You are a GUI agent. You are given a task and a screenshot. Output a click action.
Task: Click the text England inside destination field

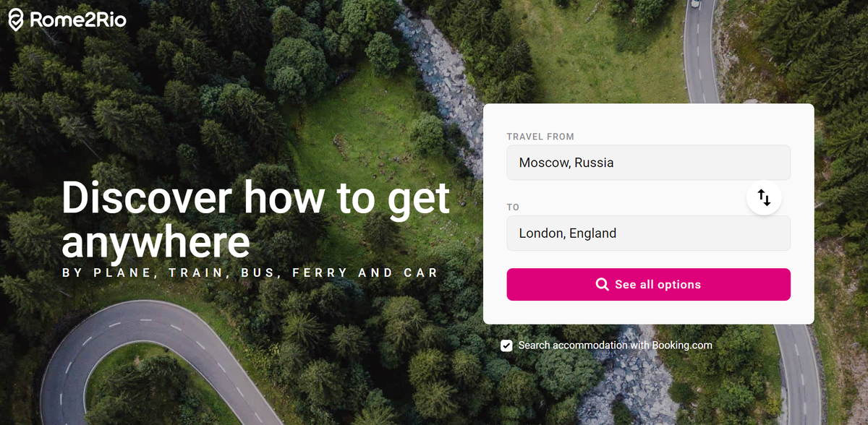point(592,234)
